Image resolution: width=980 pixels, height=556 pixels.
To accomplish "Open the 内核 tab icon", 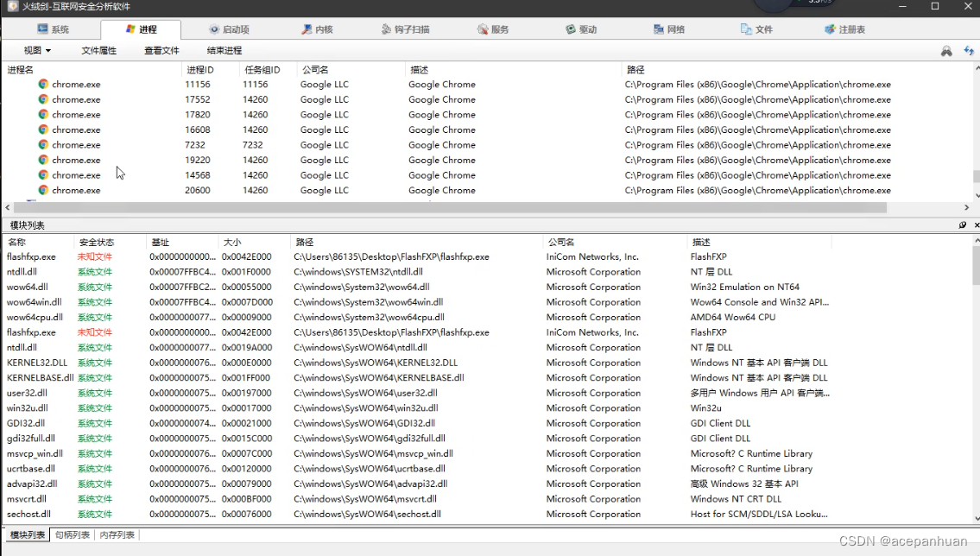I will pyautogui.click(x=307, y=29).
